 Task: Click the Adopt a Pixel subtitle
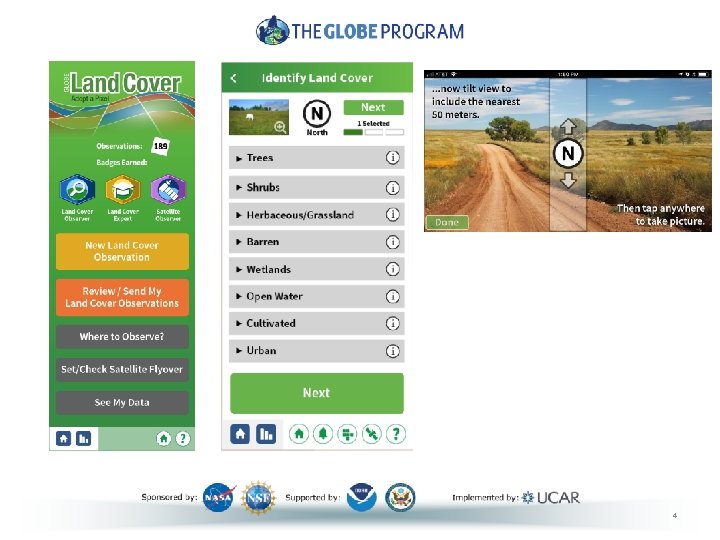[90, 98]
